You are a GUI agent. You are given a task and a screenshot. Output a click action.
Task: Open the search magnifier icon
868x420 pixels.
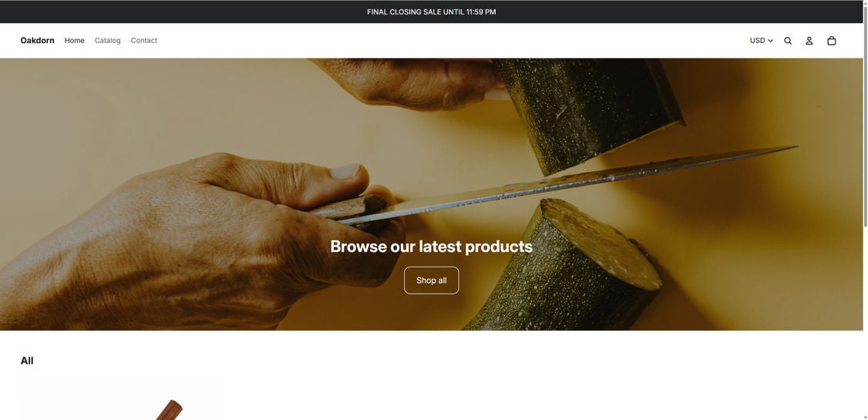(x=788, y=40)
